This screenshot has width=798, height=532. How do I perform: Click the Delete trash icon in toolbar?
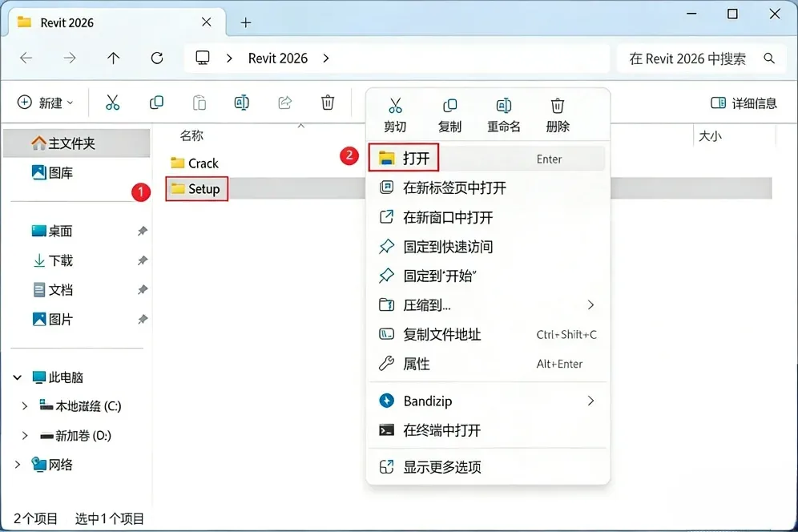coord(328,103)
